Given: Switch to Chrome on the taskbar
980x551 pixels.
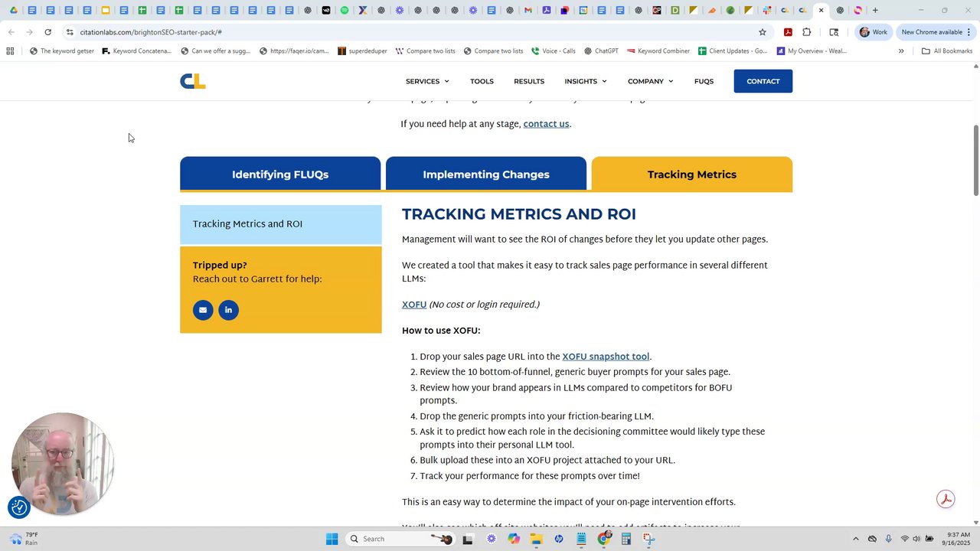Looking at the screenshot, I should point(604,539).
